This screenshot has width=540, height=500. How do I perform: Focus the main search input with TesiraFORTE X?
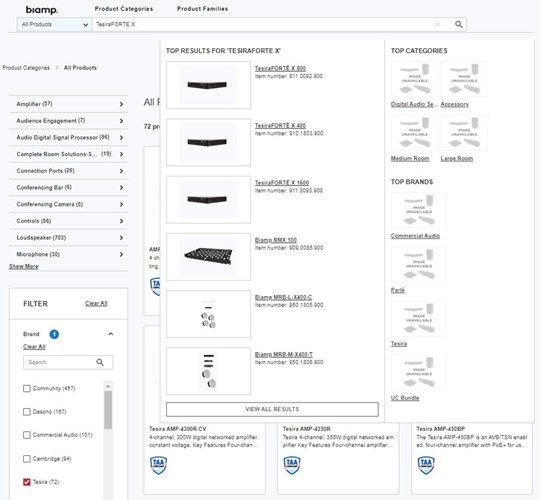[x=262, y=24]
